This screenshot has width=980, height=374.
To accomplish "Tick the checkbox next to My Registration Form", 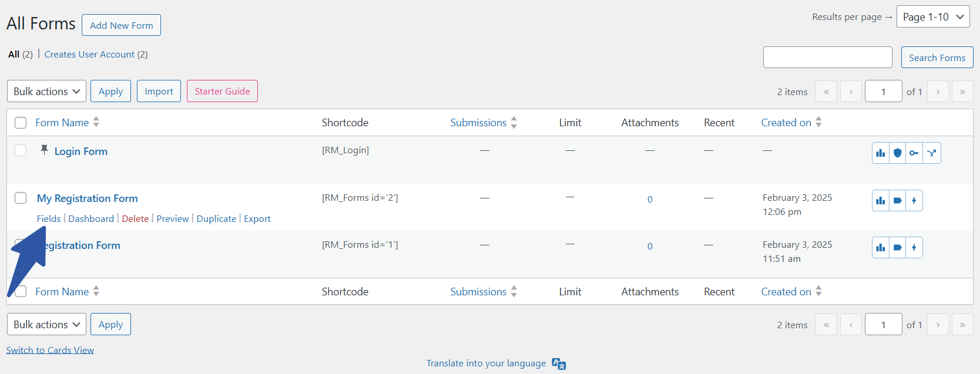I will [21, 198].
